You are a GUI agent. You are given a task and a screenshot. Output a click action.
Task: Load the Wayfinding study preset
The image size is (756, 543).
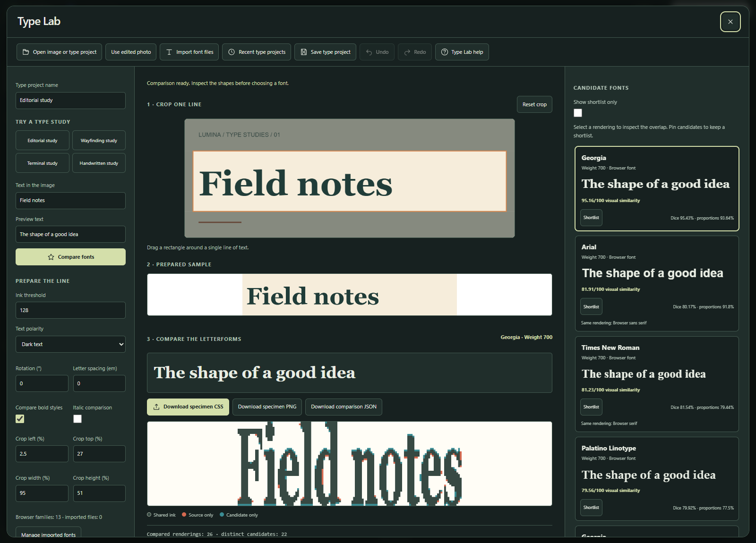click(x=99, y=140)
